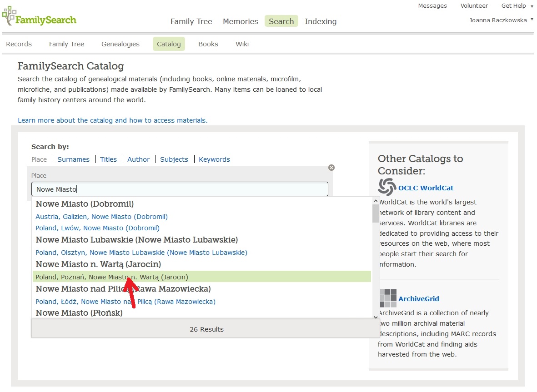Switch search to Keywords

214,159
